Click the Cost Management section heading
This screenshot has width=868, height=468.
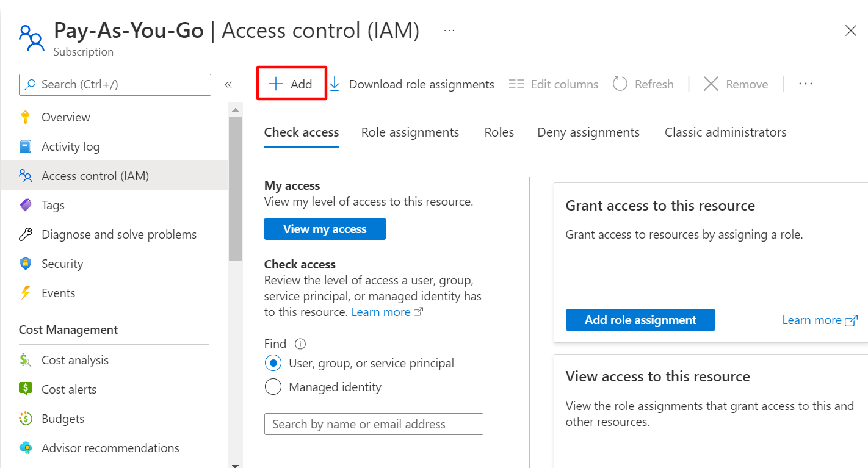click(x=68, y=329)
